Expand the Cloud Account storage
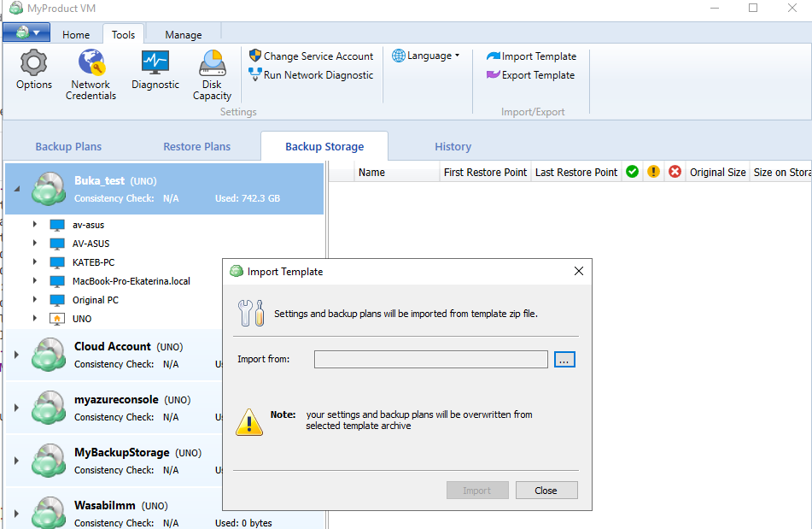 [x=16, y=354]
